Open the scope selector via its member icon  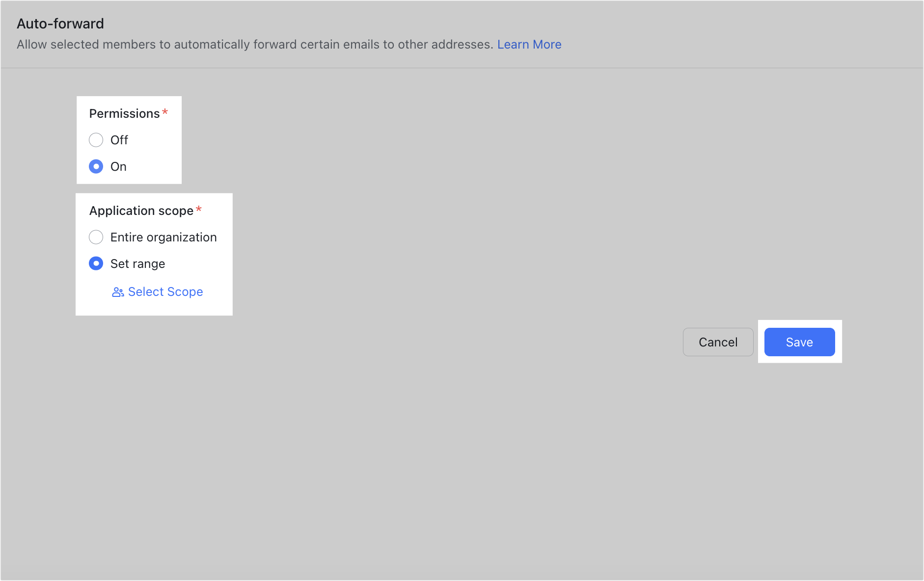click(x=117, y=292)
